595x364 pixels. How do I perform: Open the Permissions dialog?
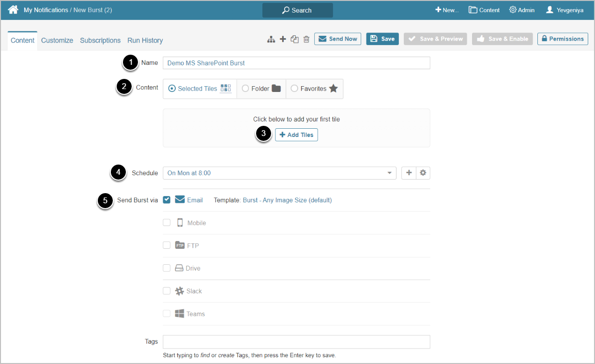point(563,39)
